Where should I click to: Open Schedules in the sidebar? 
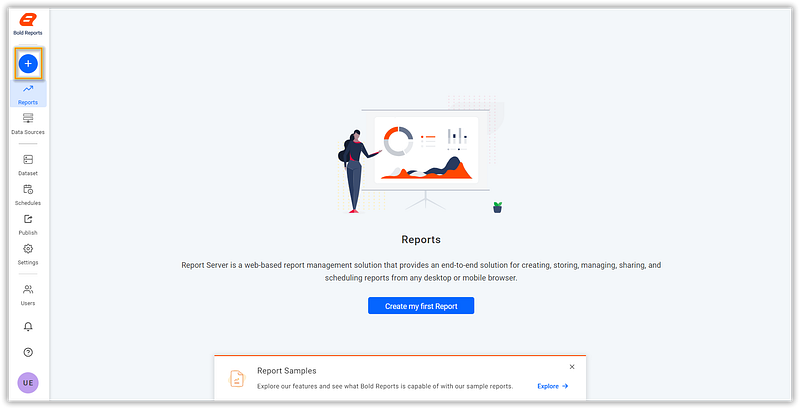coord(28,195)
